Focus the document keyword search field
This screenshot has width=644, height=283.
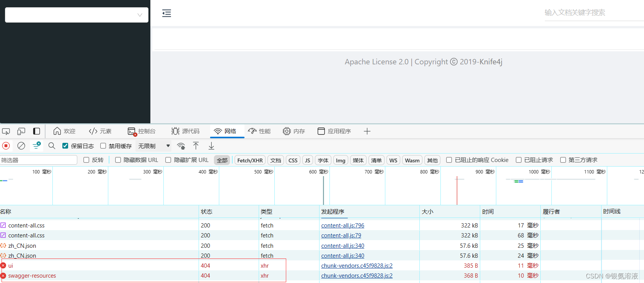point(594,13)
